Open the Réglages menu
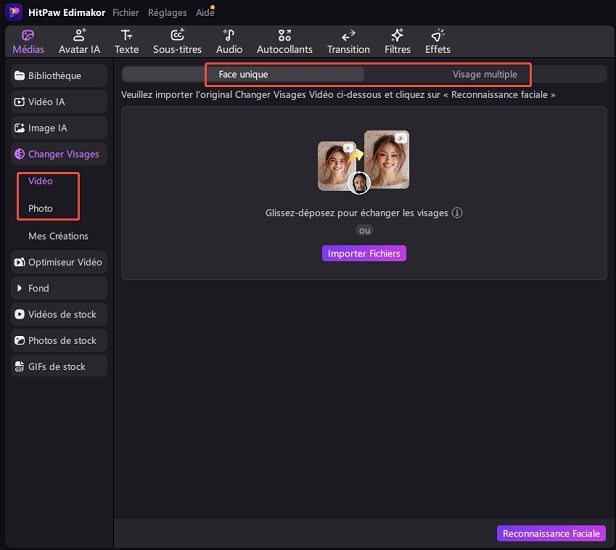Viewport: 616px width, 550px height. 166,11
